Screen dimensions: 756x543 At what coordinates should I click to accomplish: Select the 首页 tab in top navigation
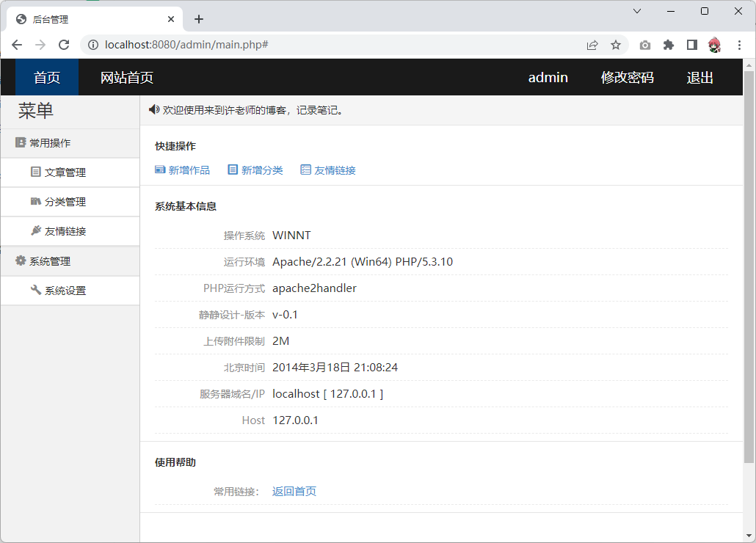click(47, 78)
